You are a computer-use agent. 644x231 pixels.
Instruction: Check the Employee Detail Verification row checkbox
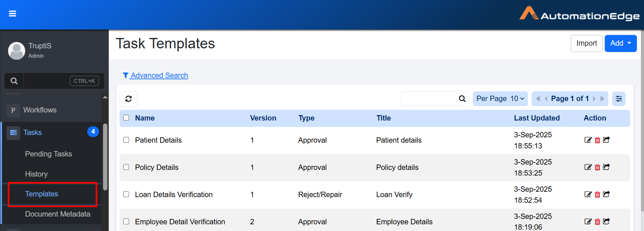[126, 222]
